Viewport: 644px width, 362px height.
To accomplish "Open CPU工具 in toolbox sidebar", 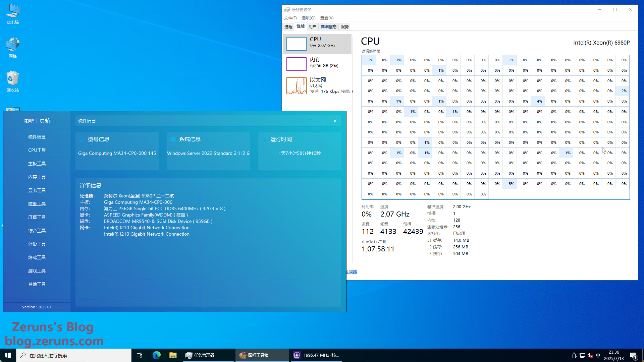I will click(x=37, y=150).
